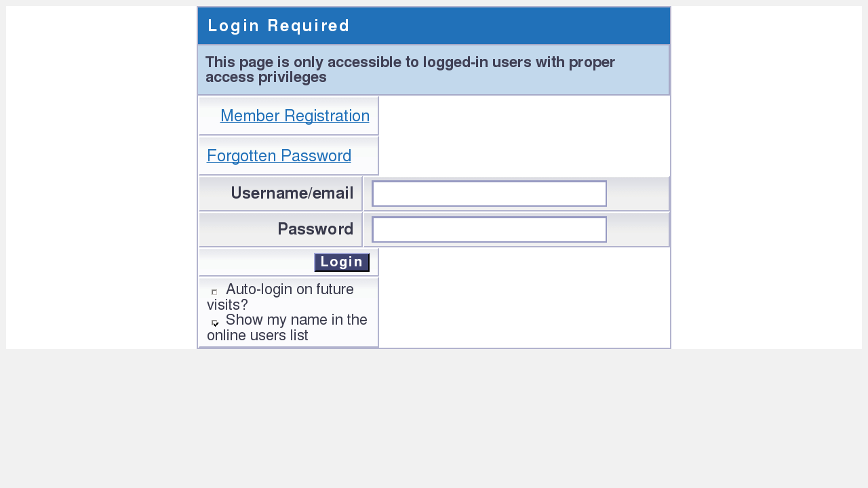868x488 pixels.
Task: Click the Auto-login on future visits text
Action: pos(280,297)
